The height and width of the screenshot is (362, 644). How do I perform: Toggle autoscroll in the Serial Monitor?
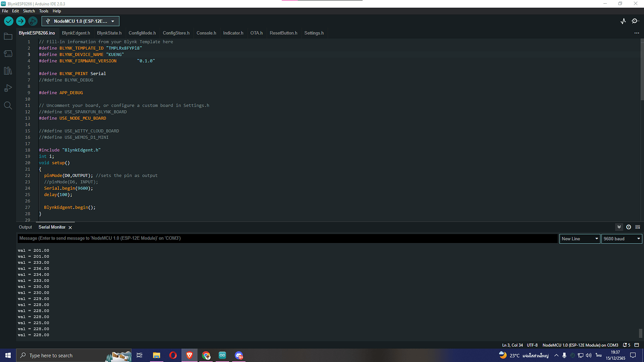click(619, 227)
